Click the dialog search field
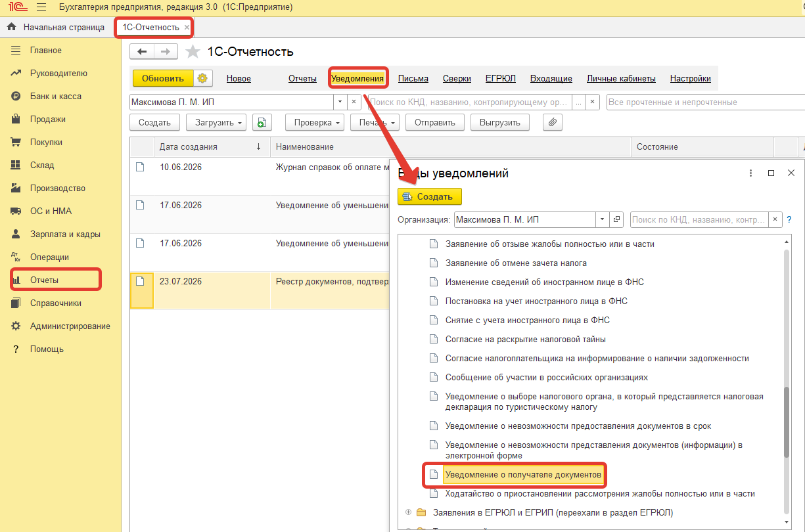This screenshot has height=532, width=805. pos(699,220)
